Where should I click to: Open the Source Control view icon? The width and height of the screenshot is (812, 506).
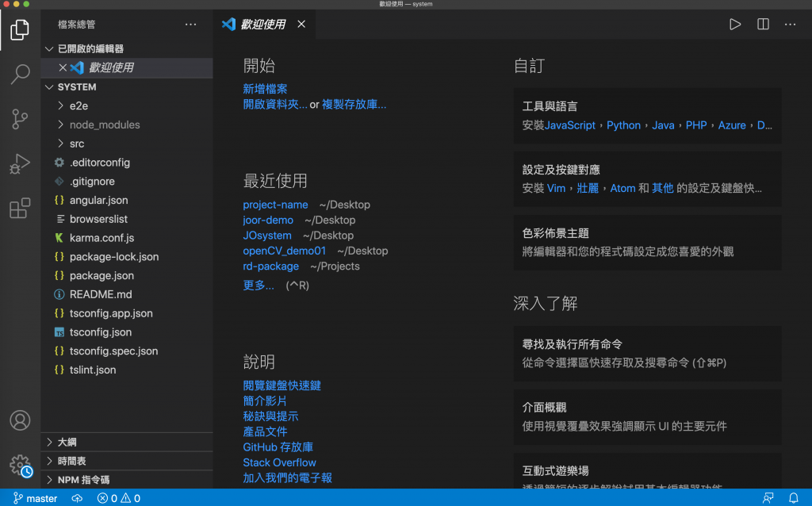[20, 119]
